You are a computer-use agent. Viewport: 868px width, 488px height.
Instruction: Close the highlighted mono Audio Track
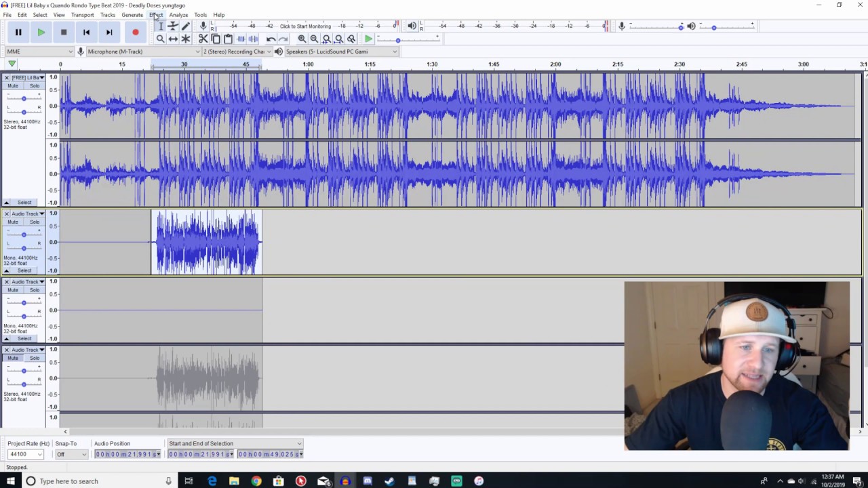[x=6, y=213]
